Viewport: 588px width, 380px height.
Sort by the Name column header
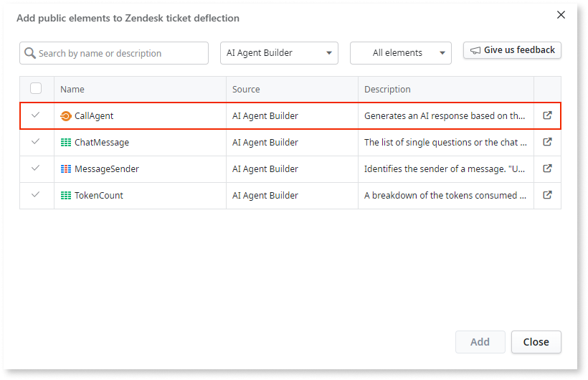pos(72,90)
